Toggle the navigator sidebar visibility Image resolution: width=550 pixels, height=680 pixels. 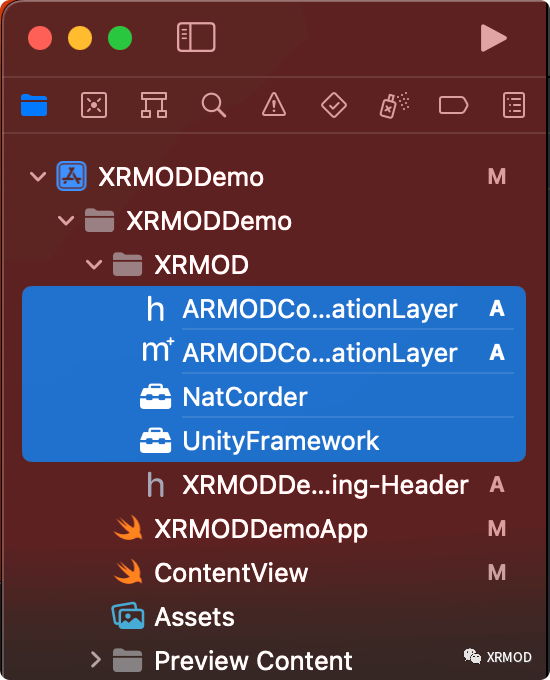196,37
